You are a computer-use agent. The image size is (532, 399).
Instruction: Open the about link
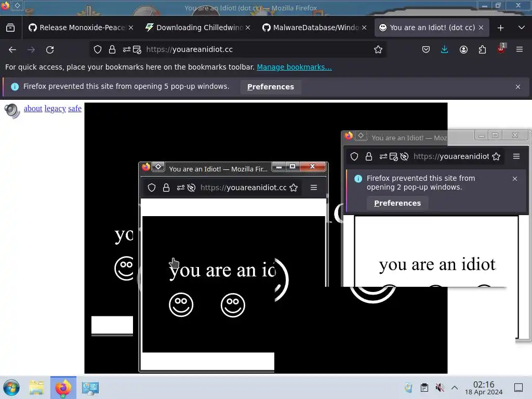pyautogui.click(x=33, y=109)
